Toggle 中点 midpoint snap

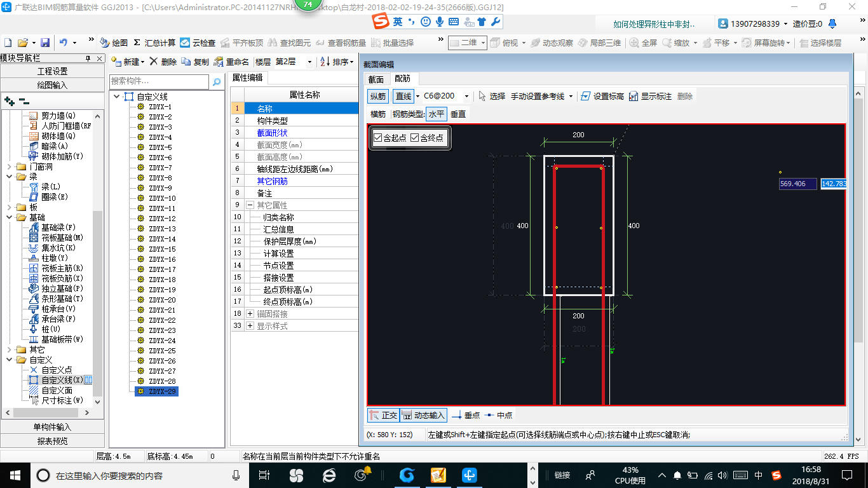coord(498,415)
